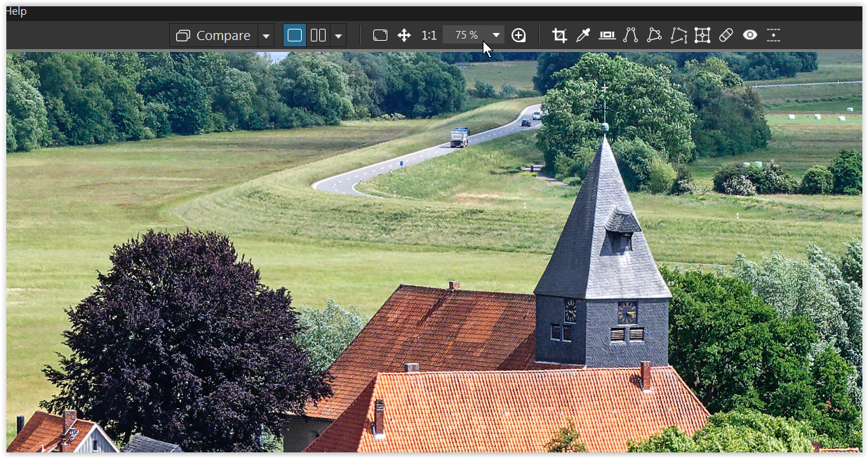Select the single image view mode

295,35
